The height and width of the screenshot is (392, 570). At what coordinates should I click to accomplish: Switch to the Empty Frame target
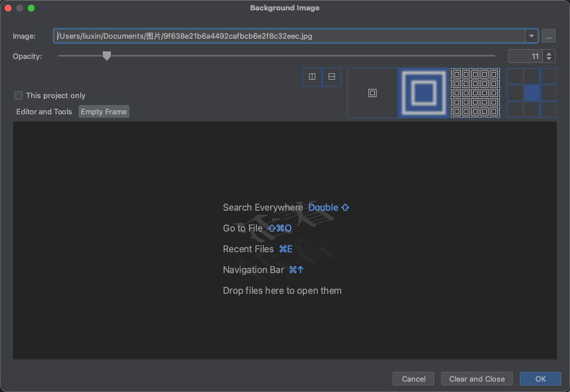103,111
